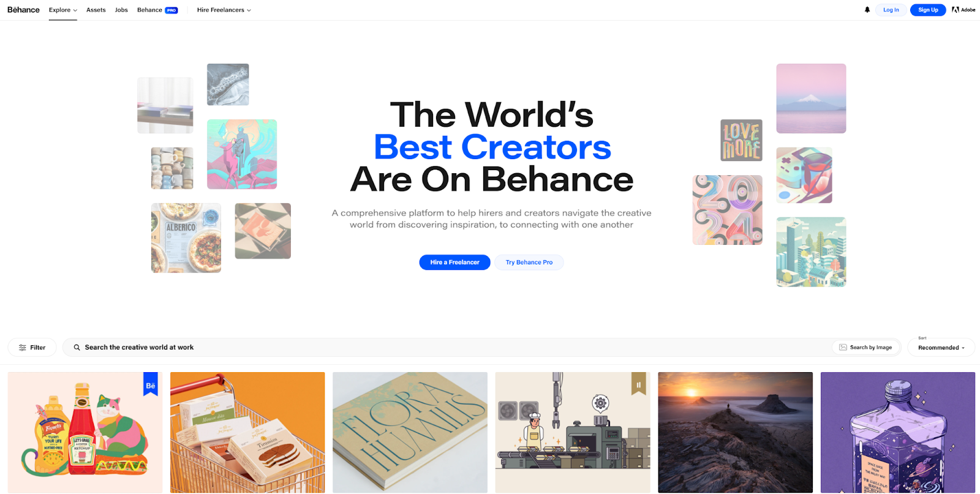Screen dimensions: 980x494
Task: Click the filter sliders icon
Action: point(23,348)
